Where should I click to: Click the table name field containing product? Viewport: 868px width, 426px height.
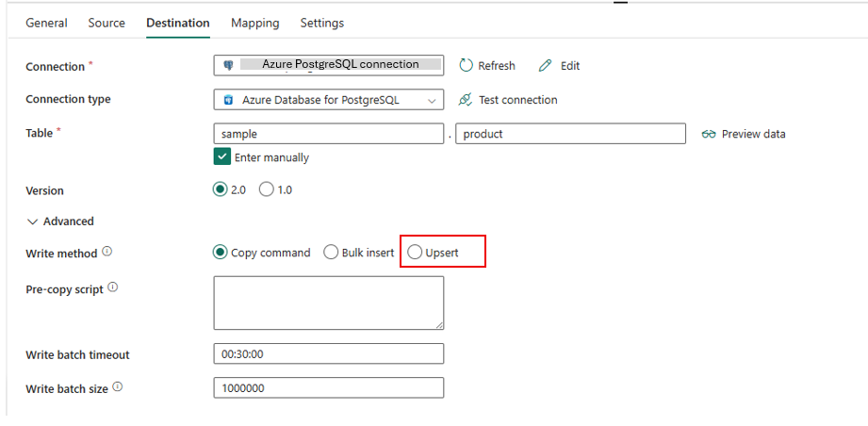571,134
